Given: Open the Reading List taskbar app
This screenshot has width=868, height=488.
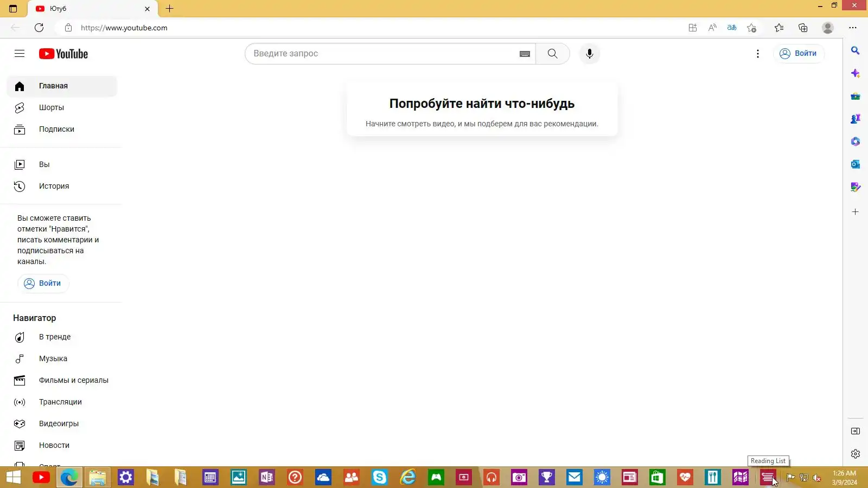Looking at the screenshot, I should 768,477.
